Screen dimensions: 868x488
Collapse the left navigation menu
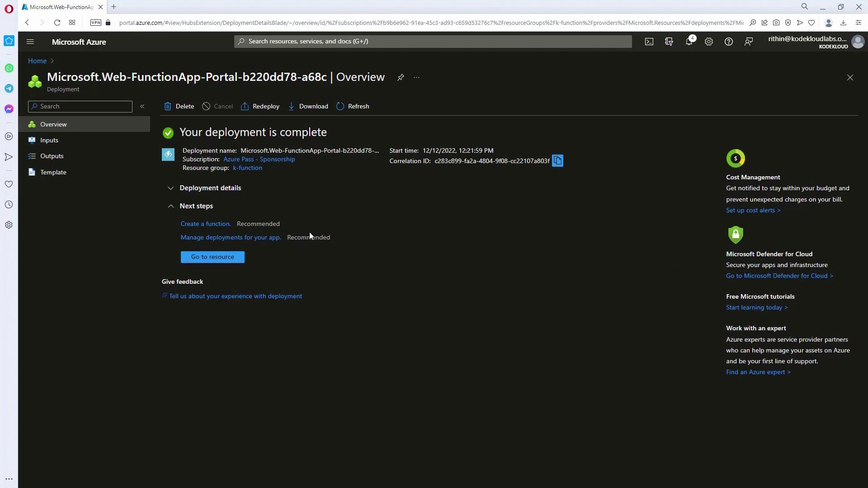click(142, 106)
